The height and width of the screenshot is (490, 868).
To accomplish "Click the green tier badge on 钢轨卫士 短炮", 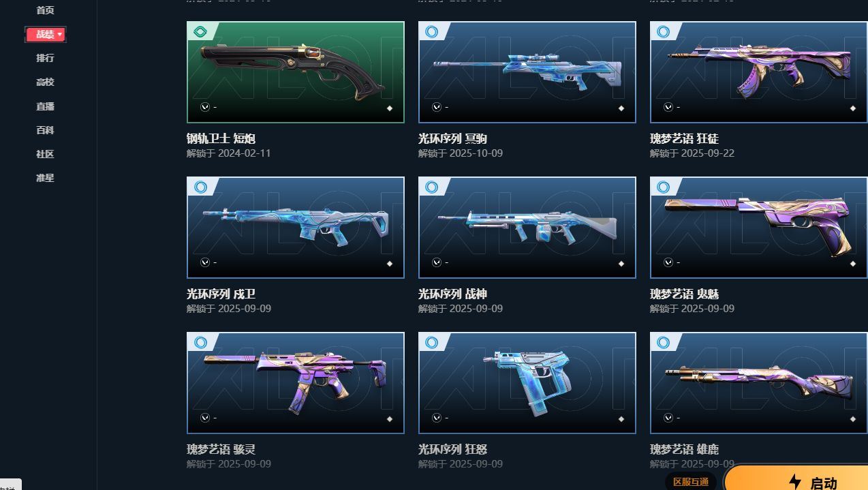I will pos(200,31).
